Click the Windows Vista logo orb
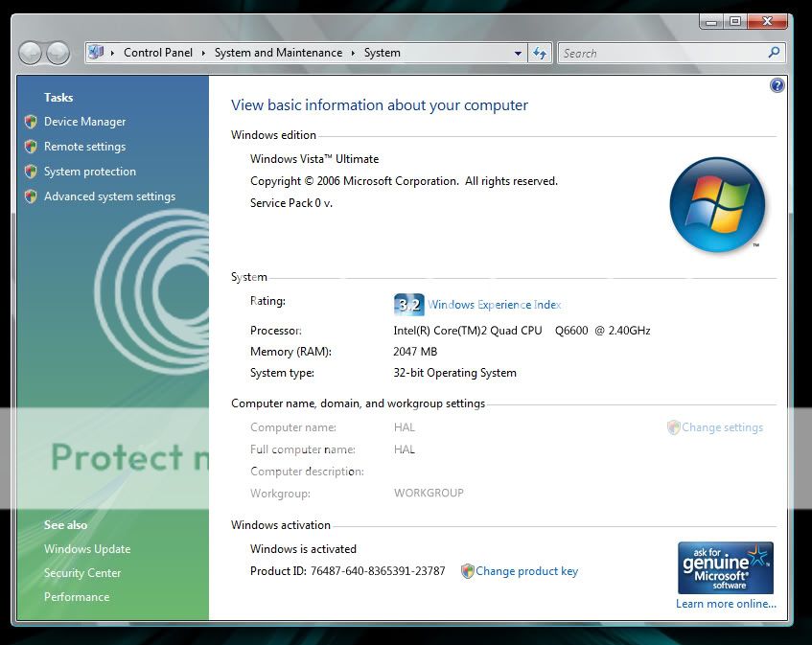The image size is (812, 645). pos(717,205)
